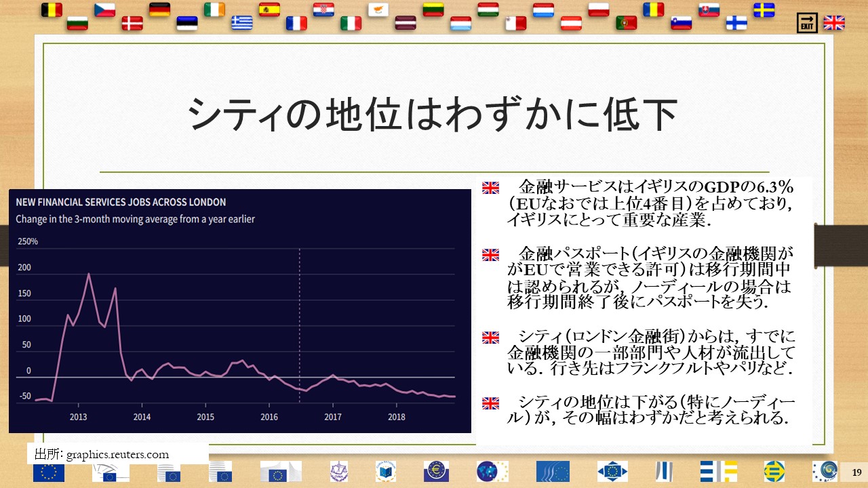This screenshot has width=868, height=488.
Task: Click the Italy flag icon
Action: click(351, 24)
